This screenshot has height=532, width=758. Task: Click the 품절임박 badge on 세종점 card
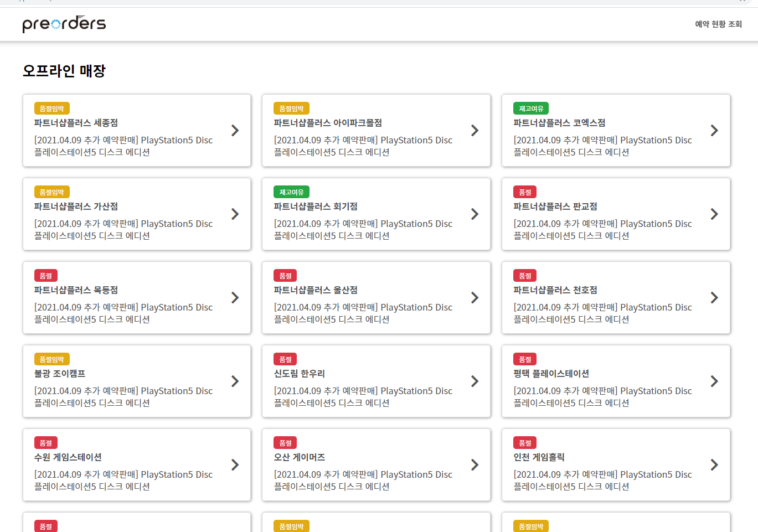point(52,109)
